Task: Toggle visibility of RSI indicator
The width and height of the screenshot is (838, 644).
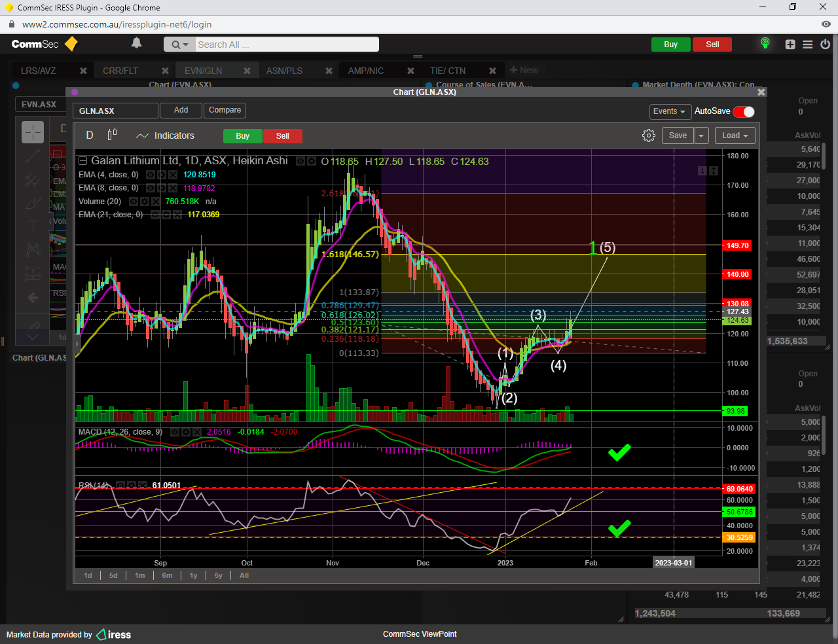Action: [120, 486]
